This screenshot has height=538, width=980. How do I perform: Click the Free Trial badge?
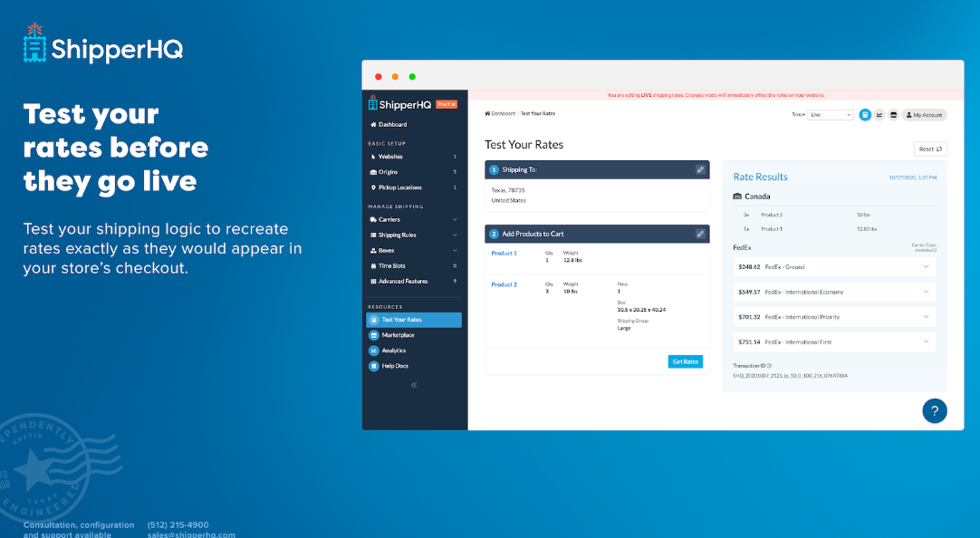click(447, 104)
